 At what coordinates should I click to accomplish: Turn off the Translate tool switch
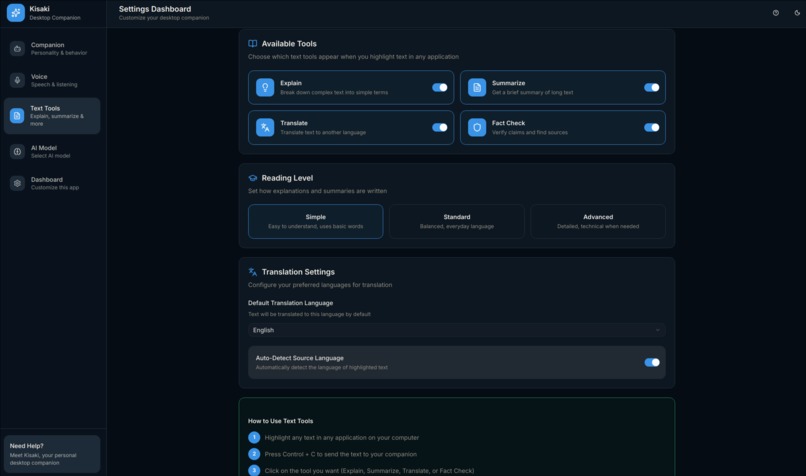(439, 127)
